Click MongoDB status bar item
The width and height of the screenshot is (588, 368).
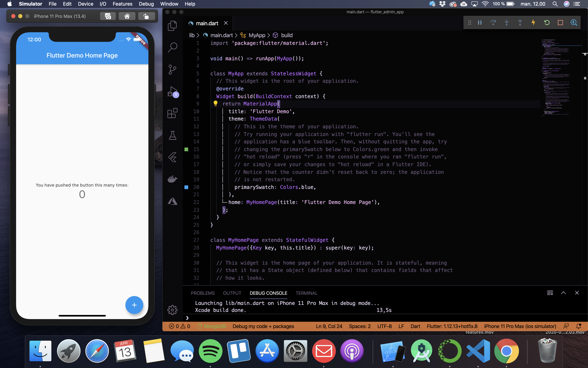(x=212, y=326)
